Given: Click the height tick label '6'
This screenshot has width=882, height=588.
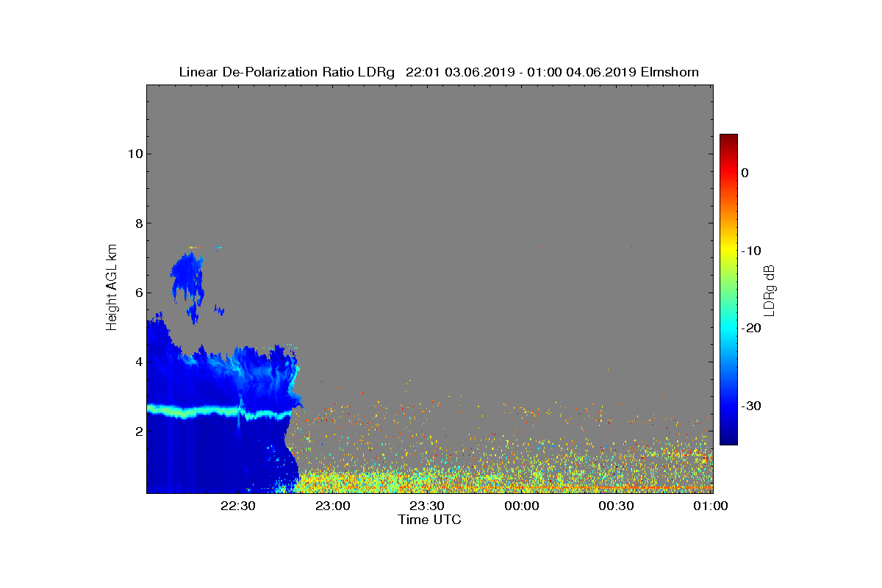Looking at the screenshot, I should (x=137, y=293).
